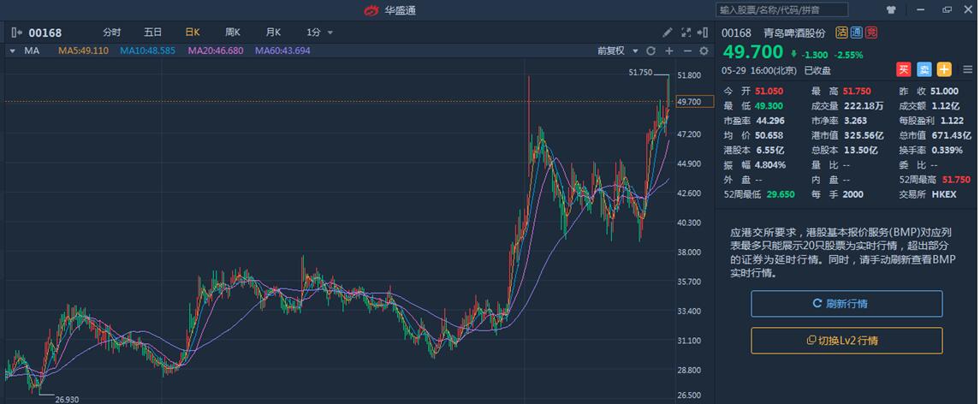Select the 分时 chart tab
Image resolution: width=980 pixels, height=404 pixels.
tap(112, 33)
